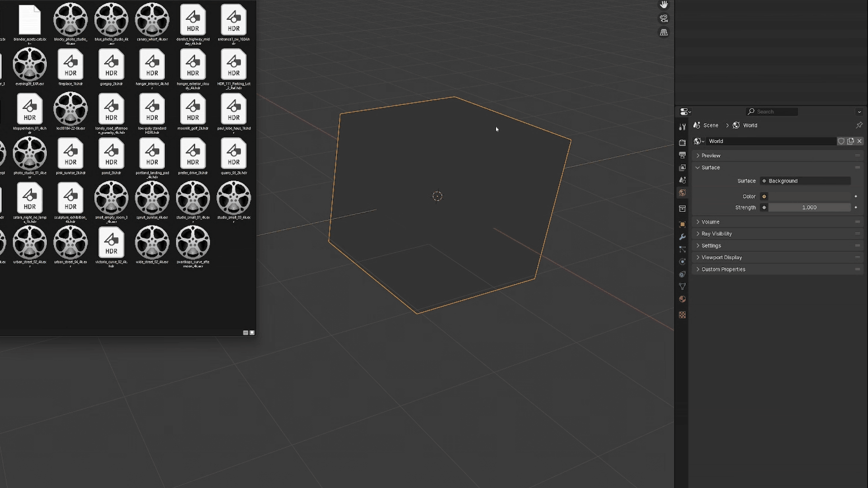
Task: Open the Tool properties tab
Action: (682, 127)
